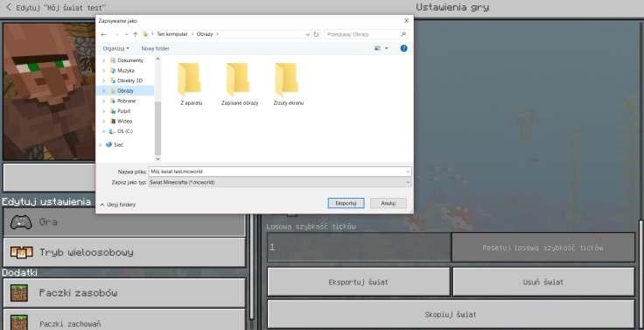644x330 pixels.
Task: Click the tree scrollbar up arrow
Action: pyautogui.click(x=157, y=60)
